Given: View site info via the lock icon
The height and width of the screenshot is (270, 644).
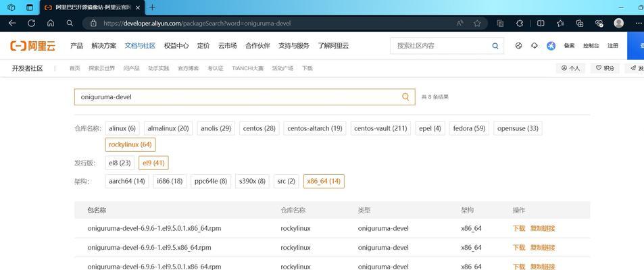Looking at the screenshot, I should [x=93, y=24].
